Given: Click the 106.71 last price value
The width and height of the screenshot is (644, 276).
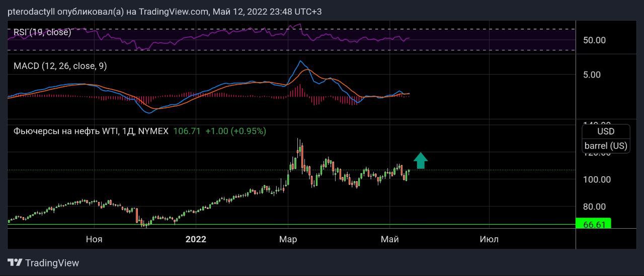Looking at the screenshot, I should pyautogui.click(x=187, y=131).
